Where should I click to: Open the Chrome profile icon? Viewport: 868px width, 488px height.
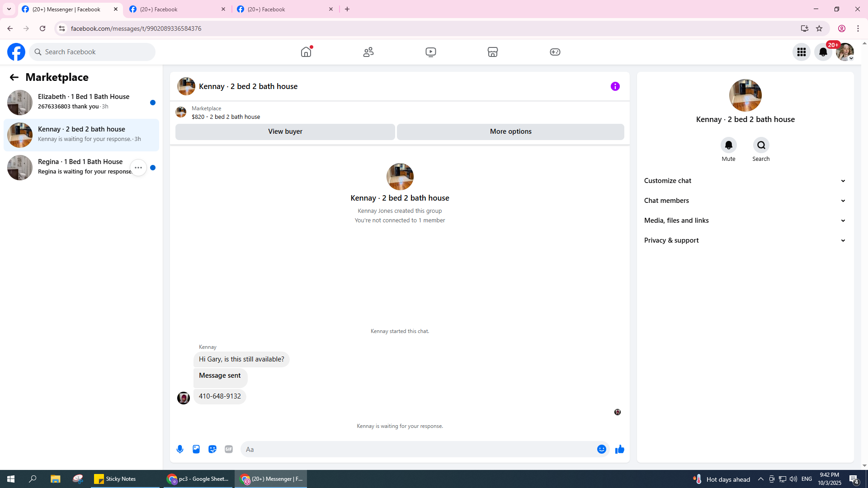tap(842, 28)
